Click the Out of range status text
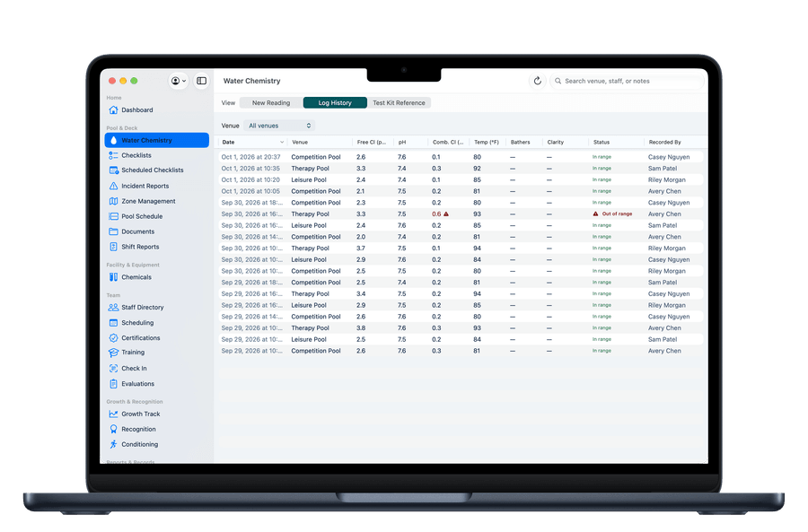The height and width of the screenshot is (532, 808). 617,214
